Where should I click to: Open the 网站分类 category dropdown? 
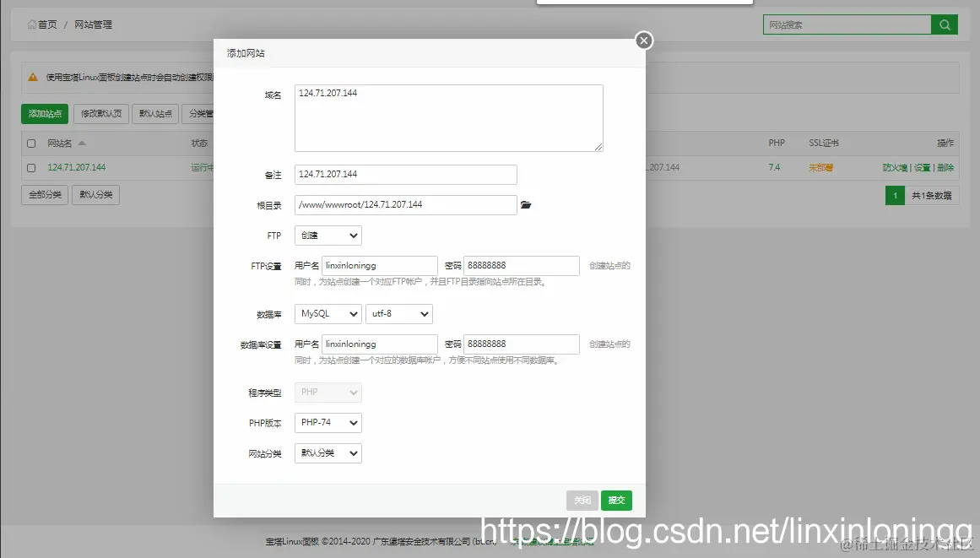tap(328, 452)
